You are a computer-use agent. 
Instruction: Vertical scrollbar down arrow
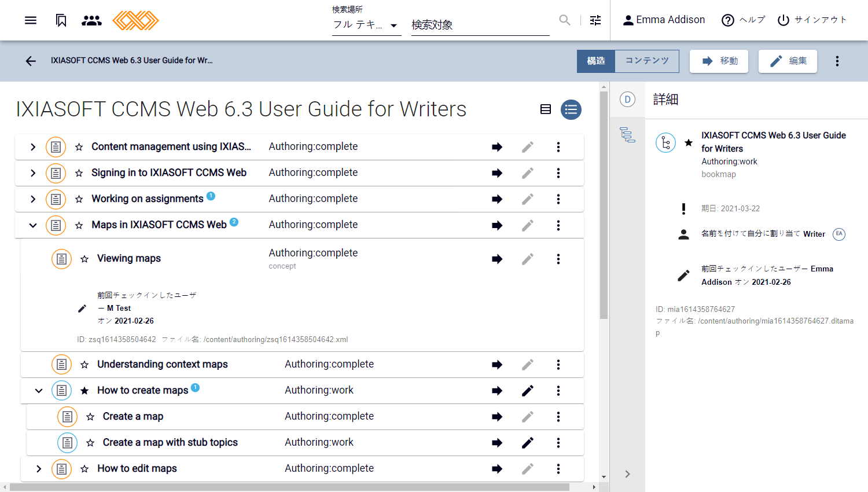point(604,478)
